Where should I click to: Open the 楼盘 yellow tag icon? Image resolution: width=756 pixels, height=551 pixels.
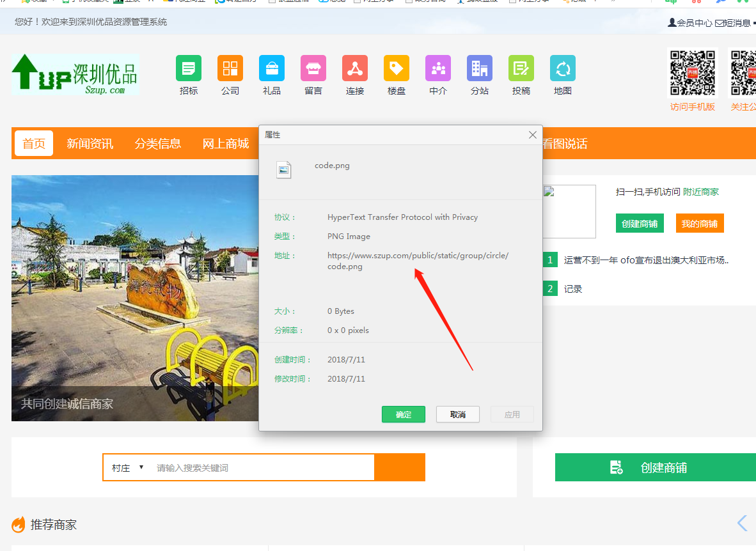tap(397, 68)
